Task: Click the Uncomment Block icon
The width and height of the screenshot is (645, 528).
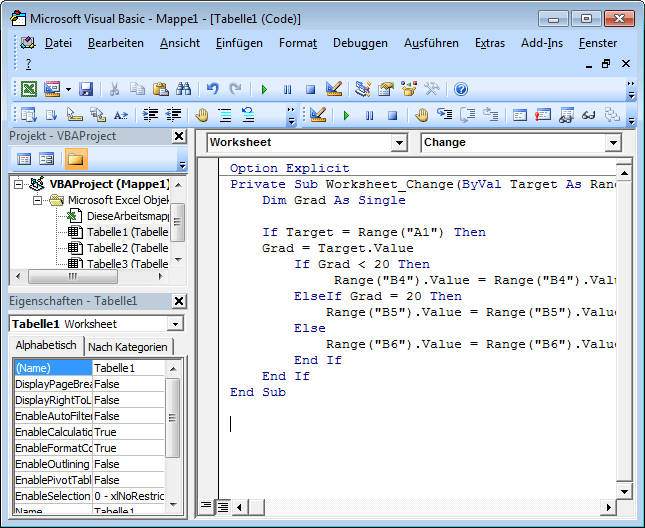Action: (248, 115)
